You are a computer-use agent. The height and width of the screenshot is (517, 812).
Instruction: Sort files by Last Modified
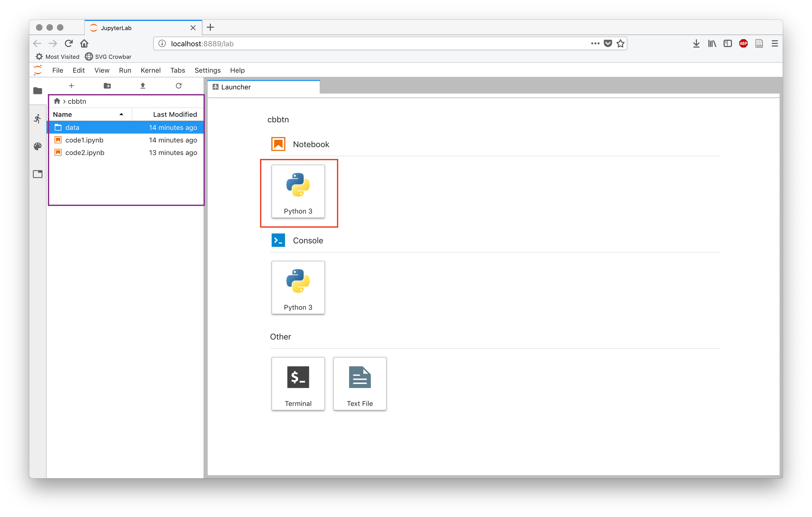tap(175, 114)
